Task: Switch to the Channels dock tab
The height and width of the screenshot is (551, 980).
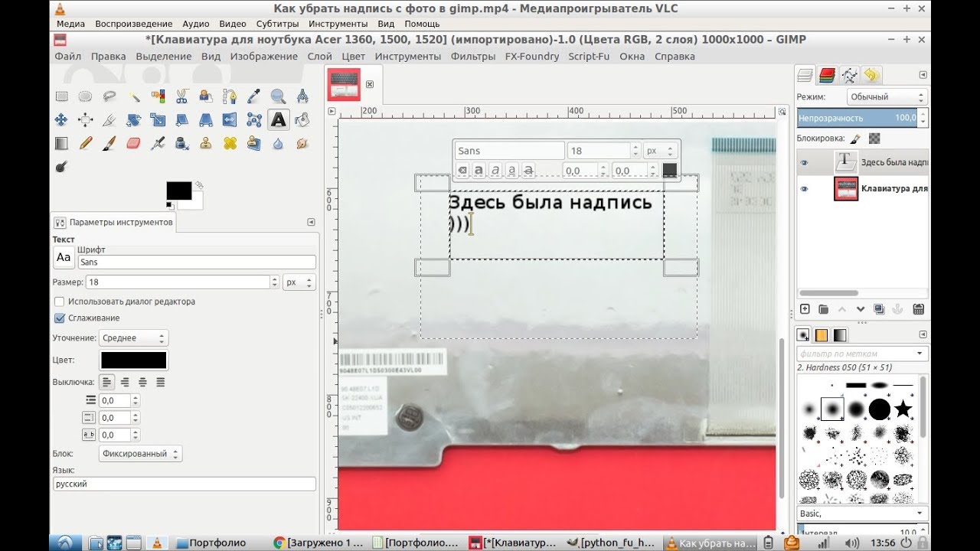Action: click(827, 75)
